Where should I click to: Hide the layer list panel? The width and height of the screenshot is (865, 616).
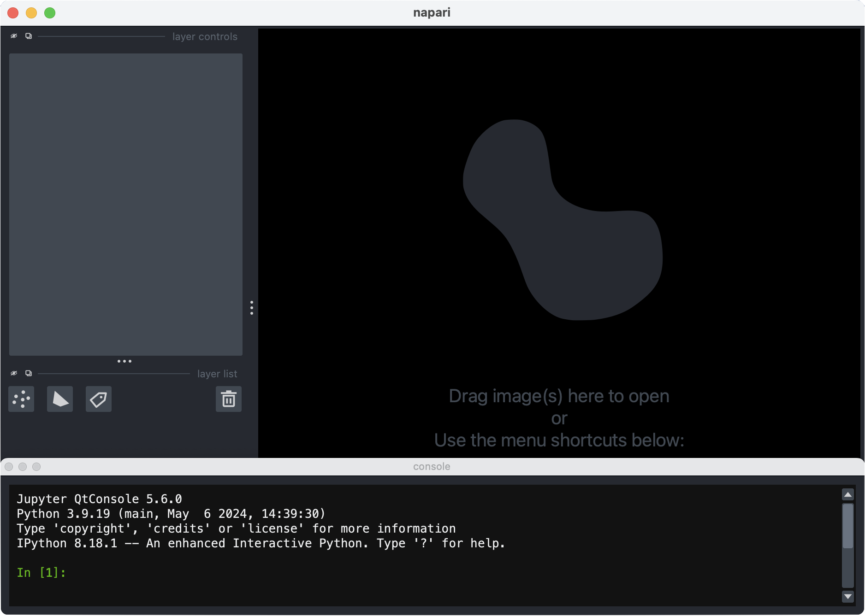click(14, 373)
